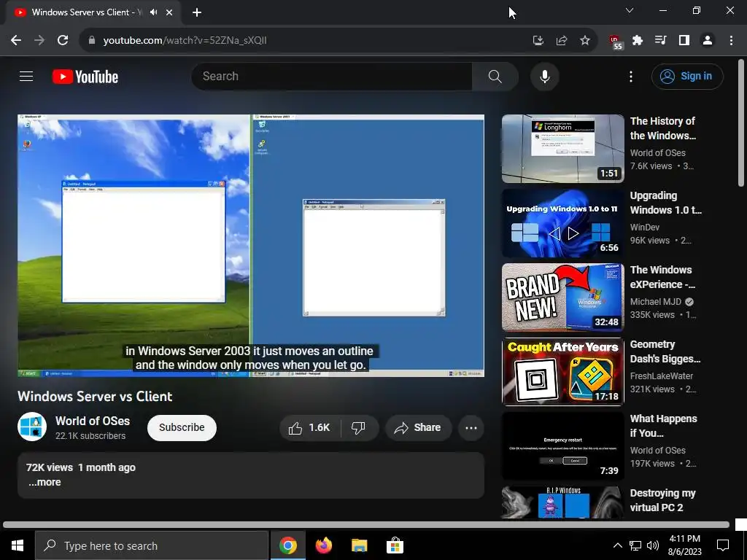This screenshot has height=560, width=747.
Task: Go back with browser back arrow
Action: click(16, 41)
